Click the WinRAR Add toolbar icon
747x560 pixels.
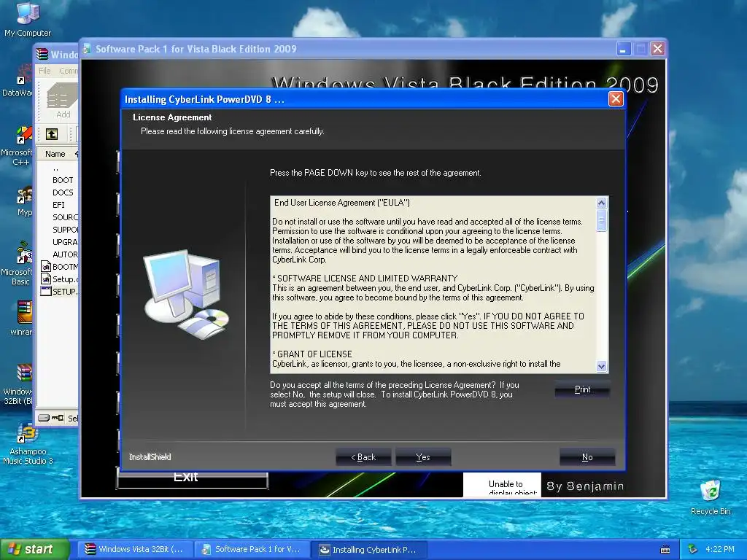coord(62,102)
